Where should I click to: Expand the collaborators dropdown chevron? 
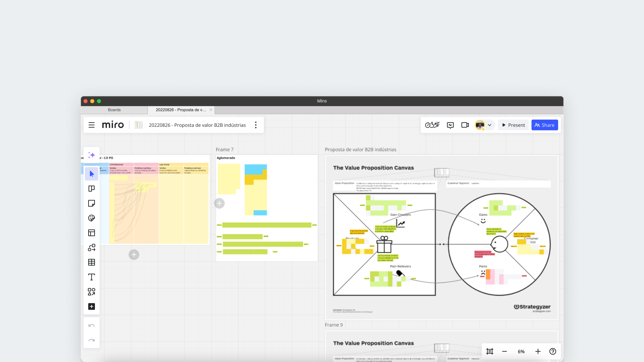[490, 125]
